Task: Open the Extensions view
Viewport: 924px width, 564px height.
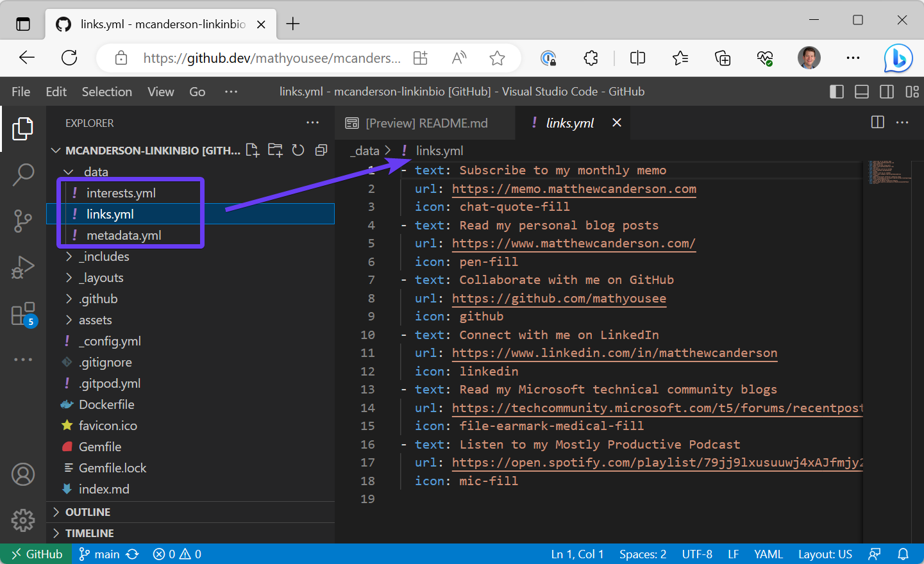Action: click(x=23, y=314)
